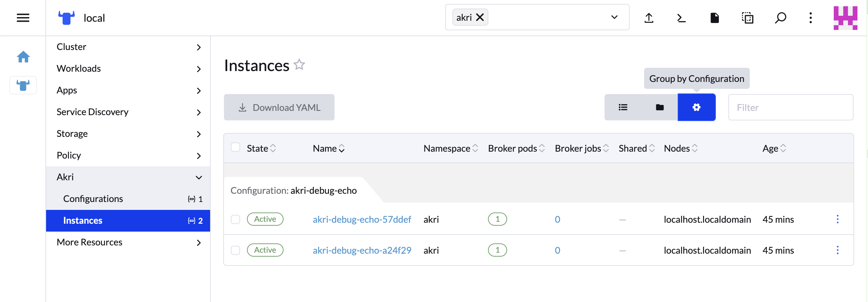The width and height of the screenshot is (868, 302).
Task: Switch to flat list view
Action: pyautogui.click(x=623, y=107)
